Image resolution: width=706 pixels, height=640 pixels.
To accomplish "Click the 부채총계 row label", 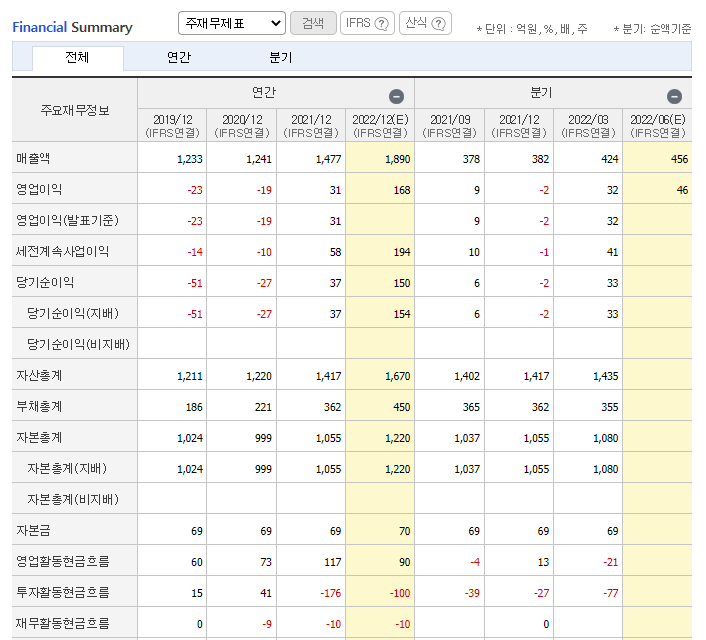I will pos(39,407).
